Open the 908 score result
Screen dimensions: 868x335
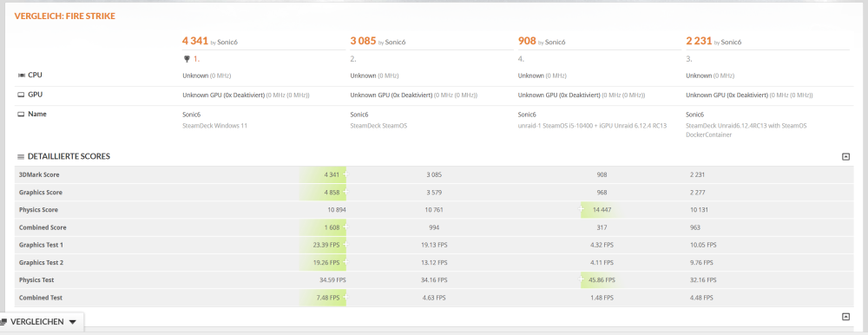coord(527,41)
